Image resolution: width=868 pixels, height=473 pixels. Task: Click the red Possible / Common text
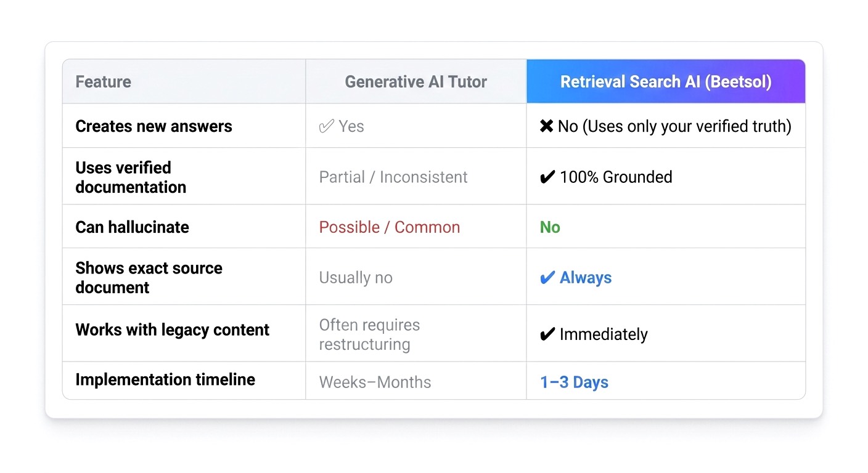[389, 227]
